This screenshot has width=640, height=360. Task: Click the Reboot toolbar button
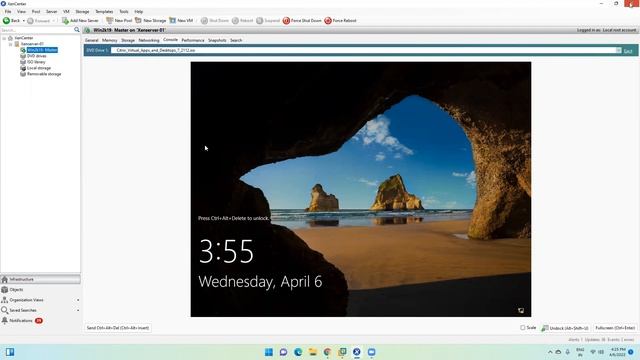coord(242,20)
